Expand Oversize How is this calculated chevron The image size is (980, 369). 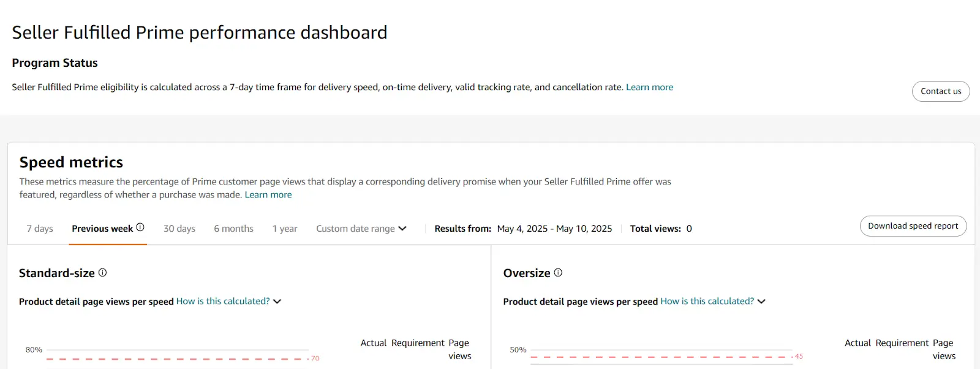tap(761, 302)
